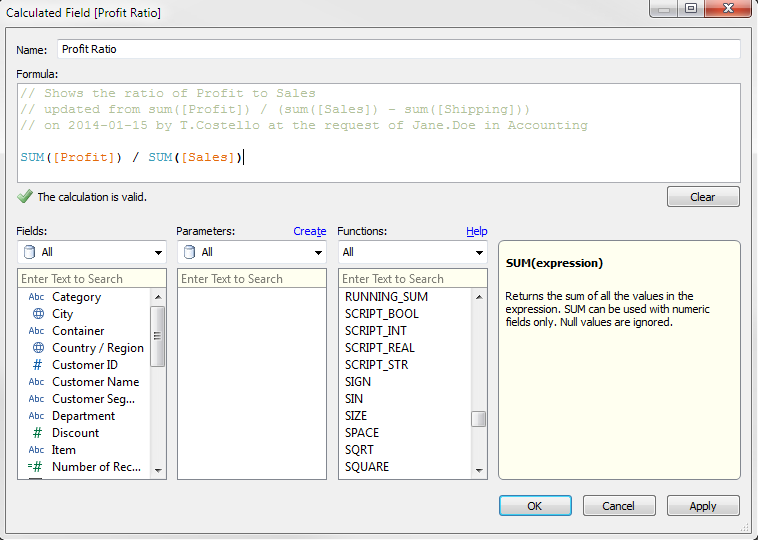Select the Item field
Screen dimensions: 758x540
pyautogui.click(x=63, y=450)
